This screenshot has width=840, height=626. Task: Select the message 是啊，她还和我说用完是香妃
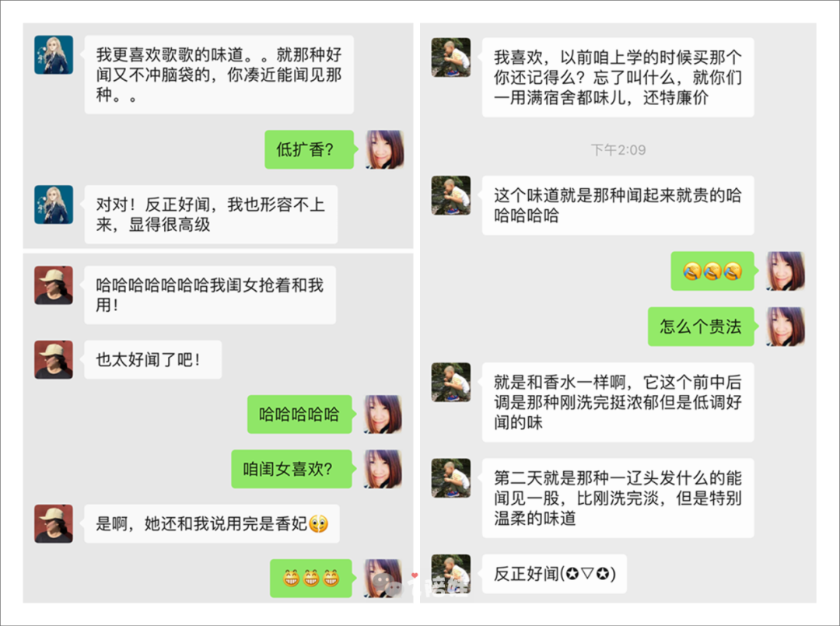pyautogui.click(x=212, y=523)
